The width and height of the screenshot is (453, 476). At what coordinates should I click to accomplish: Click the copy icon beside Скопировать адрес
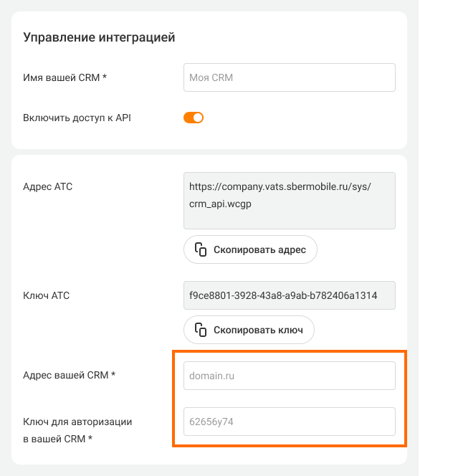coord(201,250)
